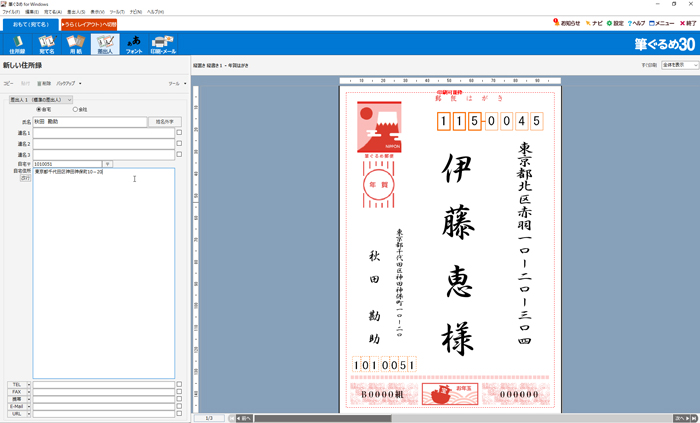Open the 住所録 address book icon
This screenshot has width=700, height=423.
tap(17, 43)
